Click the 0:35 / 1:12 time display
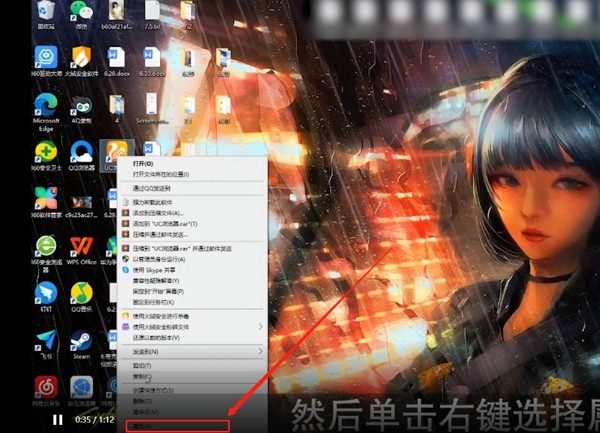 (x=95, y=420)
